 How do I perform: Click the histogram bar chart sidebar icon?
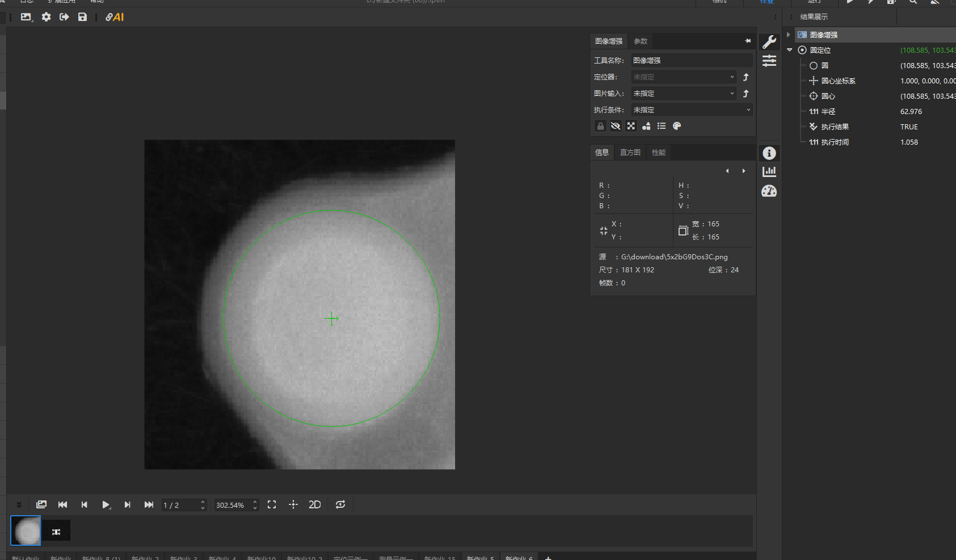[769, 171]
